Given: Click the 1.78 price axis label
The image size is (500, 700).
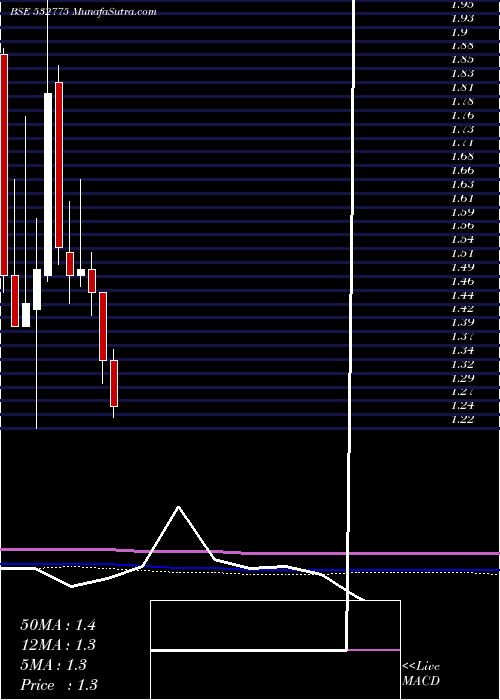Looking at the screenshot, I should (x=462, y=101).
